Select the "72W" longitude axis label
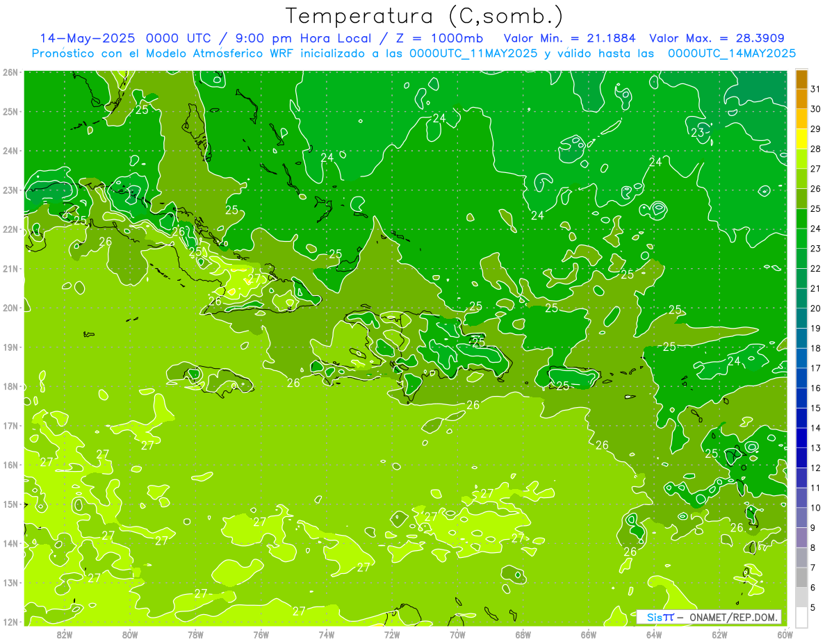This screenshot has height=644, width=834. click(x=392, y=634)
